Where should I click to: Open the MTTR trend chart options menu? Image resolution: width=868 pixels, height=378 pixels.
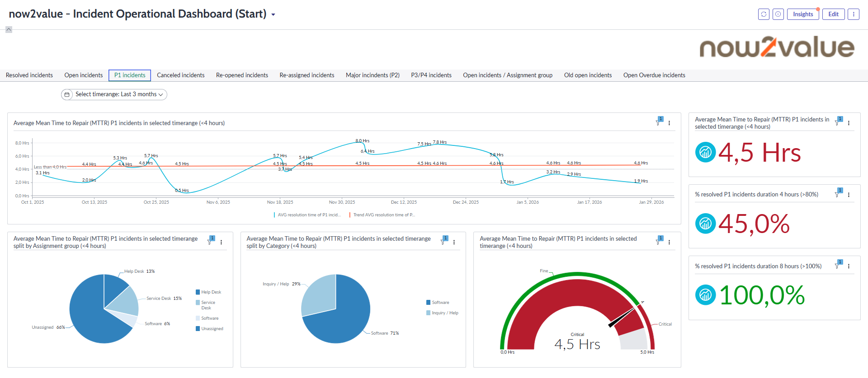669,123
